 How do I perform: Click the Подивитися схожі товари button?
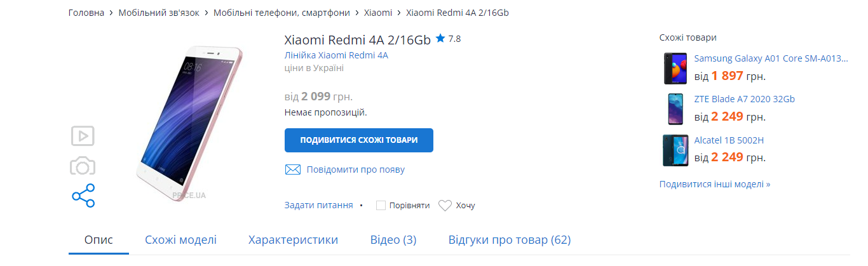[359, 140]
